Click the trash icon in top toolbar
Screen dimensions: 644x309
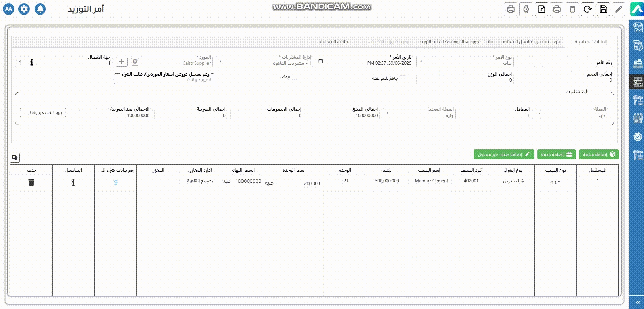pyautogui.click(x=572, y=9)
